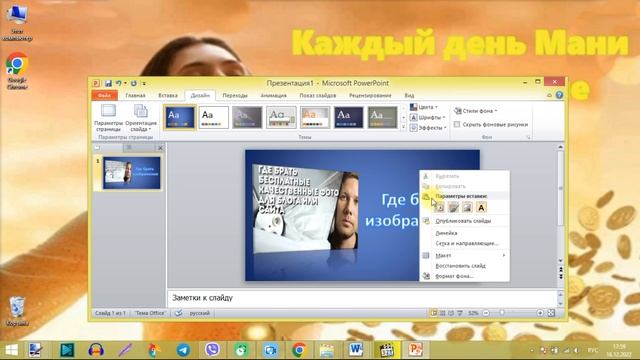This screenshot has width=640, height=360.
Task: Click zoom out minus button
Action: coord(486,313)
